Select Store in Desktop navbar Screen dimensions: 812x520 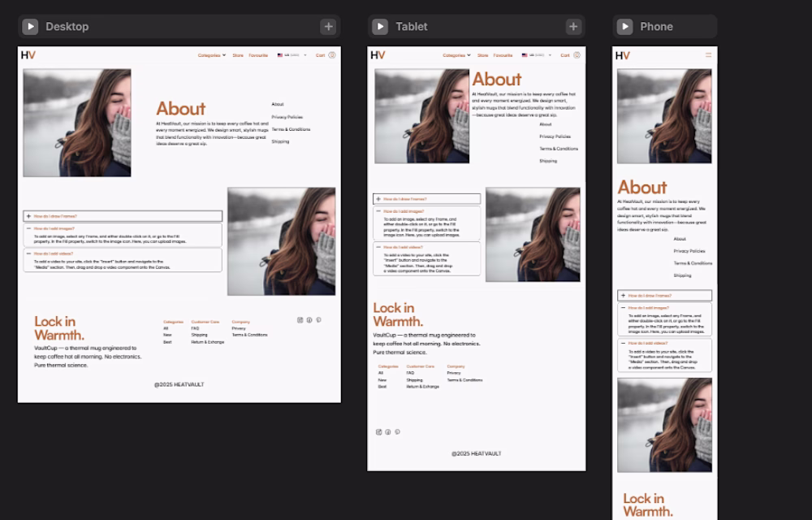[238, 55]
